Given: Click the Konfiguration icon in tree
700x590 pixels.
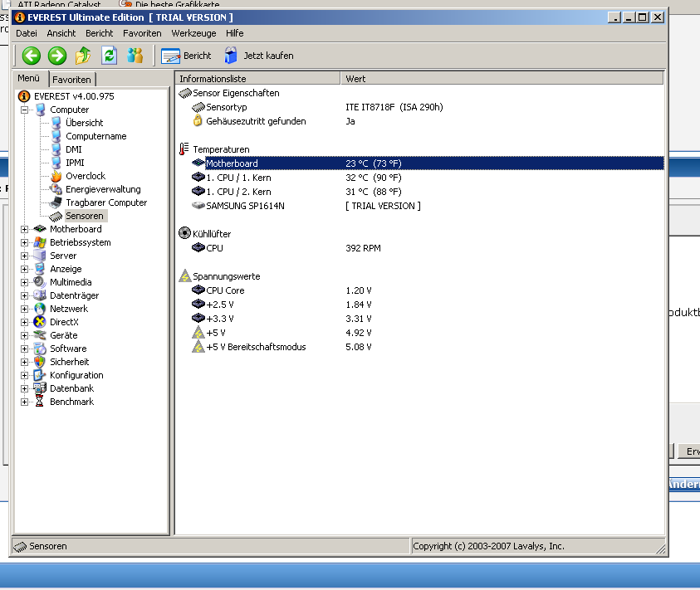Looking at the screenshot, I should (x=40, y=375).
